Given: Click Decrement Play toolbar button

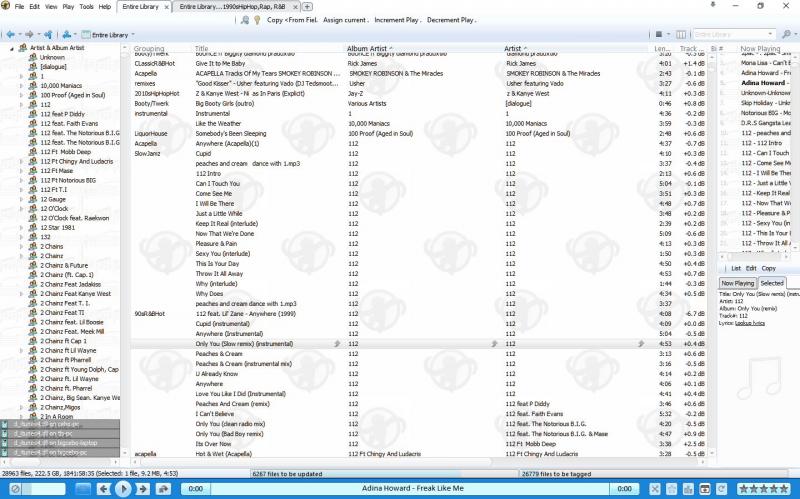Looking at the screenshot, I should [x=452, y=20].
